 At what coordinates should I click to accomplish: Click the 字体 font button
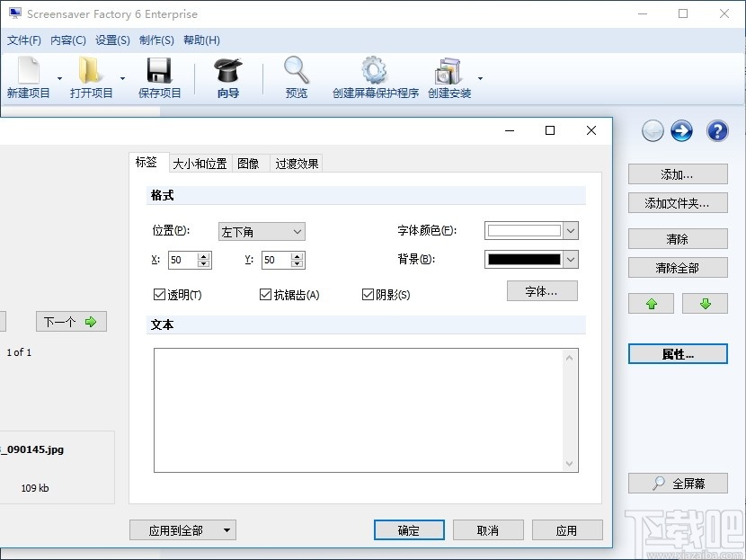(542, 290)
